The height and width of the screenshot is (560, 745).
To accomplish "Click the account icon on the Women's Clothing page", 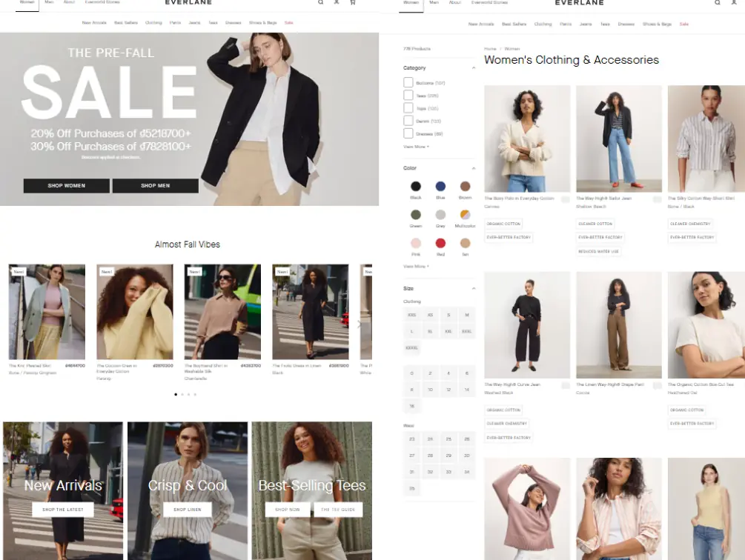I will [x=734, y=2].
